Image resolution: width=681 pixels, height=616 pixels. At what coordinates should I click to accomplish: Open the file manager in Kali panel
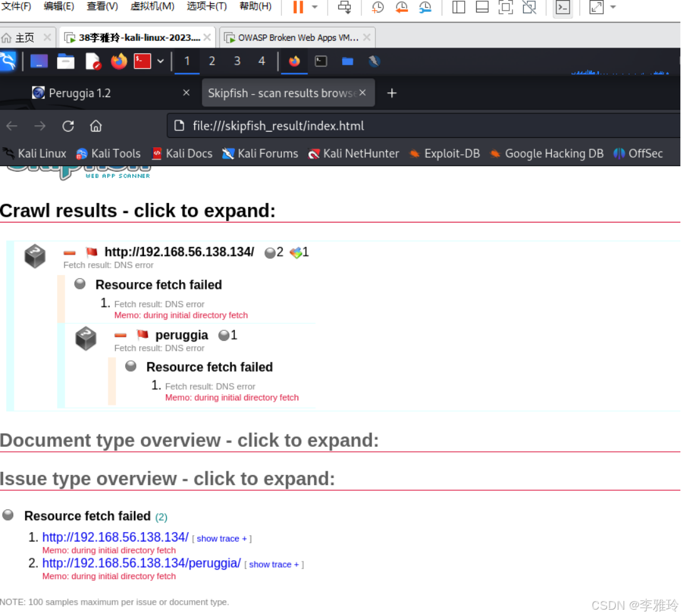[66, 61]
